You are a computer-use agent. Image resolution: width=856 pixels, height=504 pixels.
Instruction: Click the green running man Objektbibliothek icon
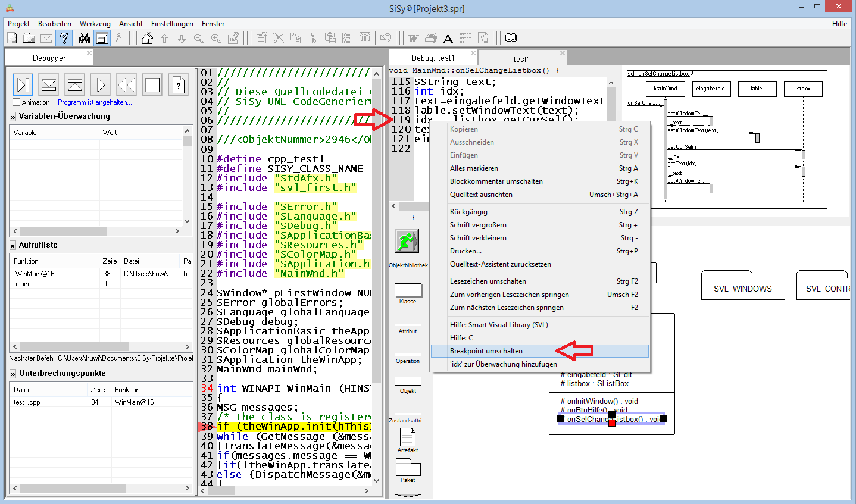pyautogui.click(x=407, y=241)
